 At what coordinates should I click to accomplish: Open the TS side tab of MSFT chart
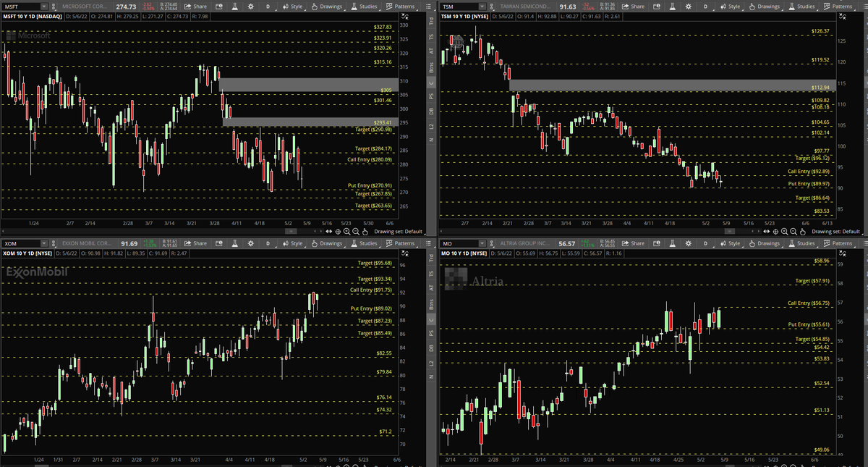point(430,36)
